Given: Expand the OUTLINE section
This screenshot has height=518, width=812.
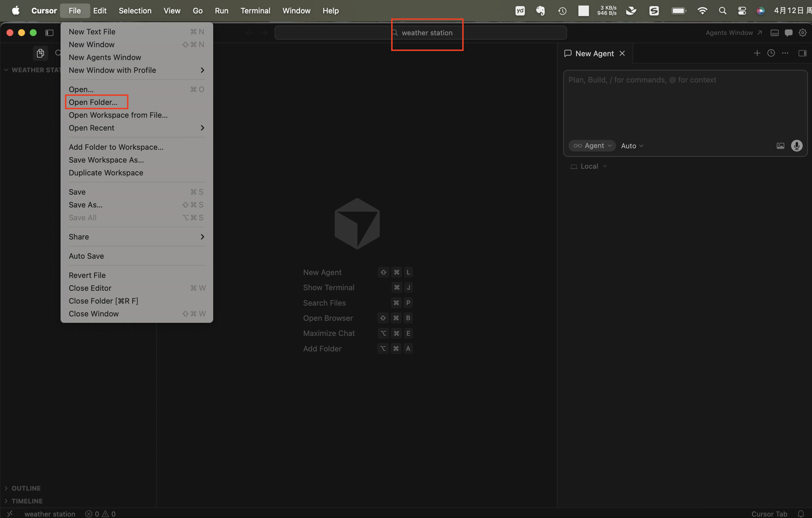Looking at the screenshot, I should coord(26,488).
